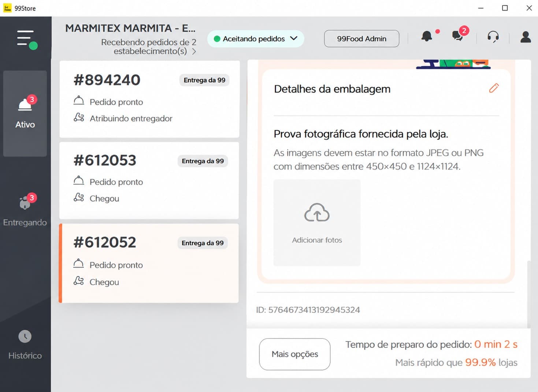Close the 99Store window
The image size is (538, 392).
529,8
